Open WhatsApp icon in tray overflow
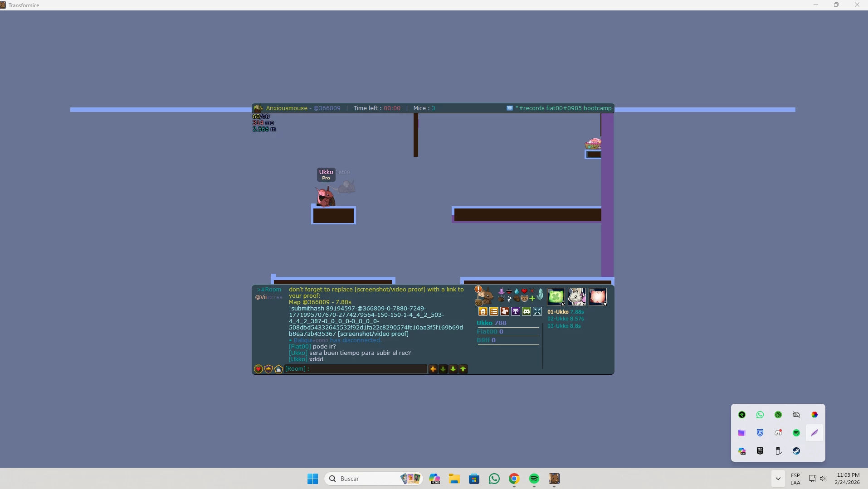 pyautogui.click(x=760, y=415)
